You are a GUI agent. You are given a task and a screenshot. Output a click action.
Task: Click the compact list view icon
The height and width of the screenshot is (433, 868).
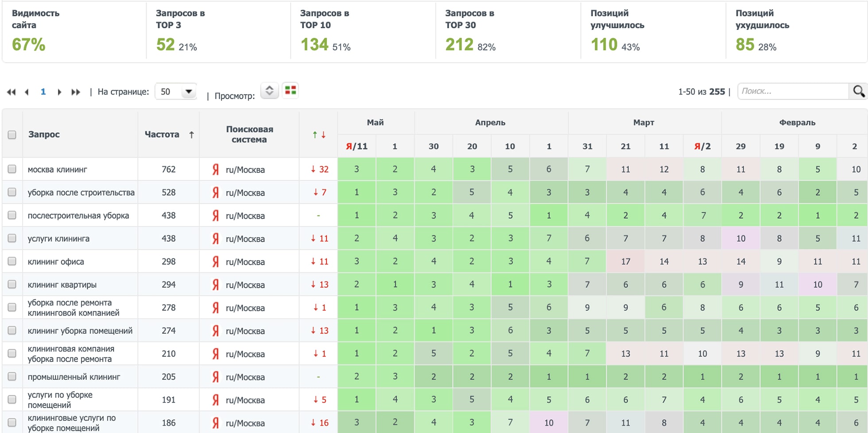[x=269, y=90]
